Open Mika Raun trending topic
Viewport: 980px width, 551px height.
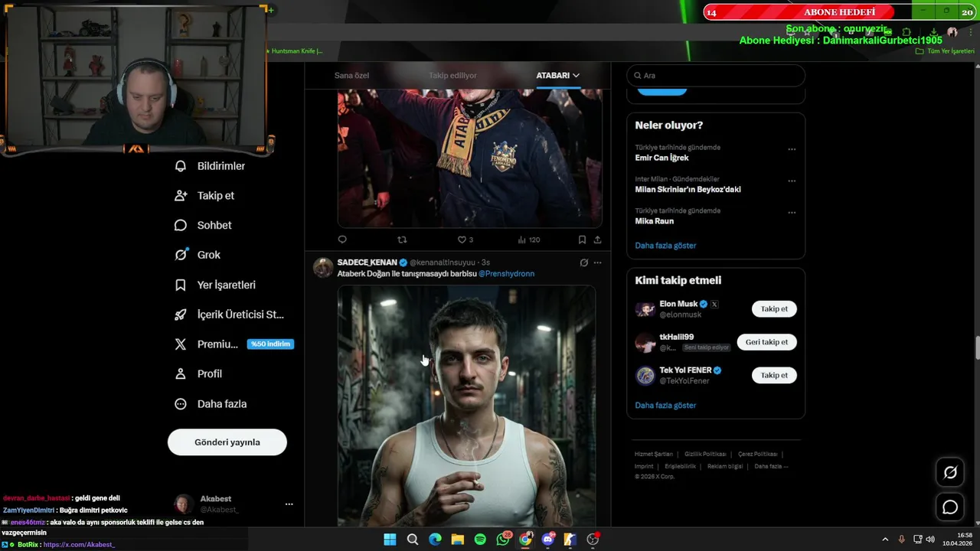(655, 221)
